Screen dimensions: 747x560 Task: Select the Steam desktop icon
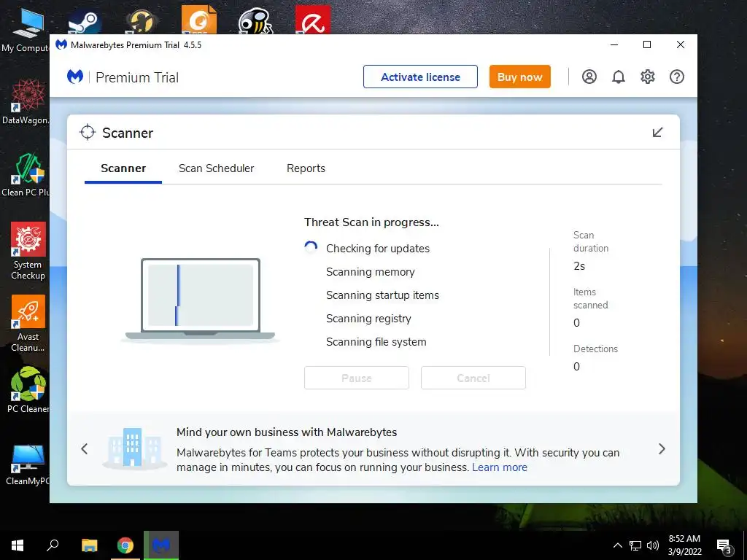point(85,21)
